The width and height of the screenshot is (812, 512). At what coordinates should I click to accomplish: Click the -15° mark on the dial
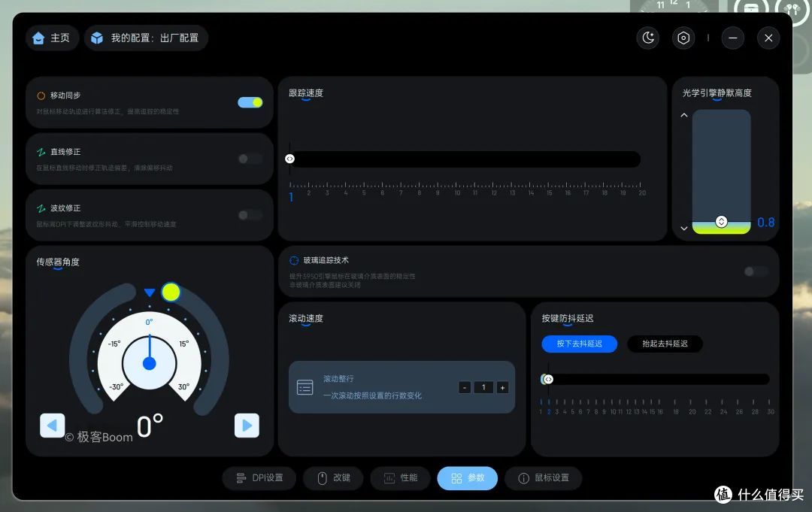pyautogui.click(x=114, y=344)
